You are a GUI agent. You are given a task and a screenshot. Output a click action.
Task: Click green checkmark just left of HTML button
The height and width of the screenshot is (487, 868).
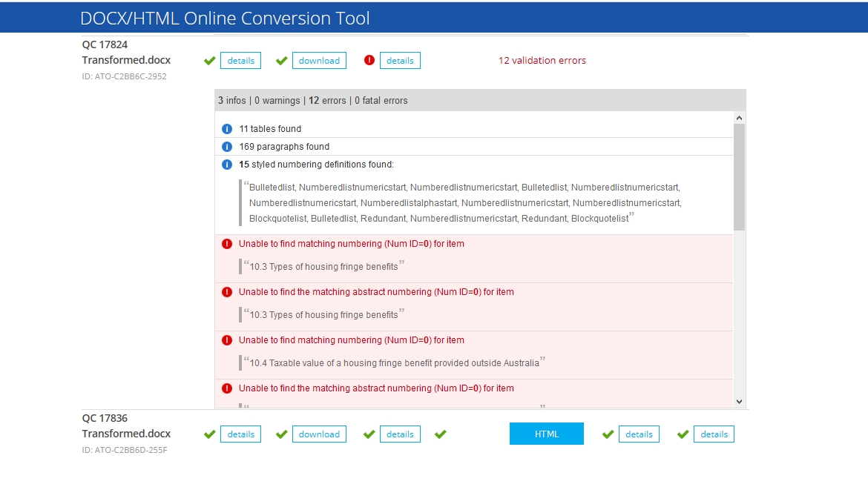(x=440, y=434)
